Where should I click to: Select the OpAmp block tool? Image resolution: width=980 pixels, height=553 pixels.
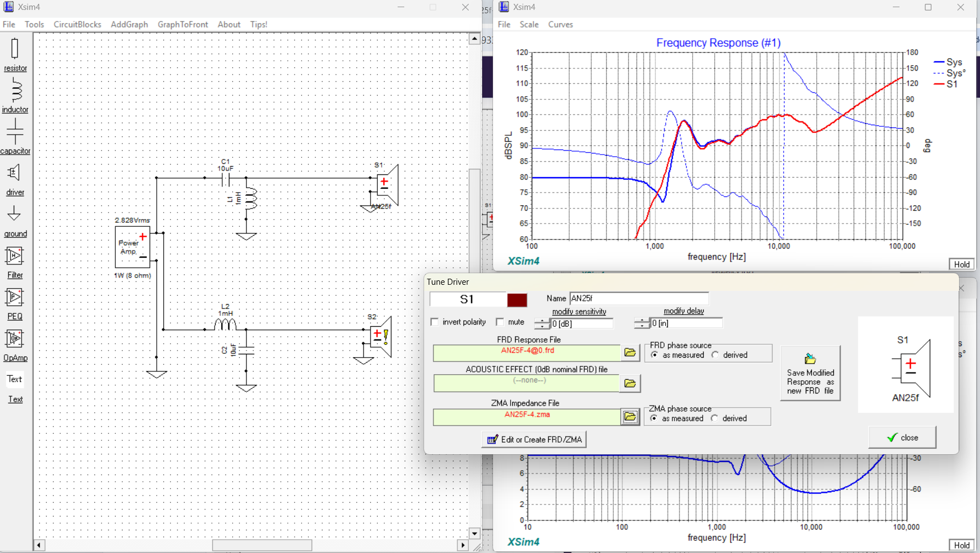point(15,345)
